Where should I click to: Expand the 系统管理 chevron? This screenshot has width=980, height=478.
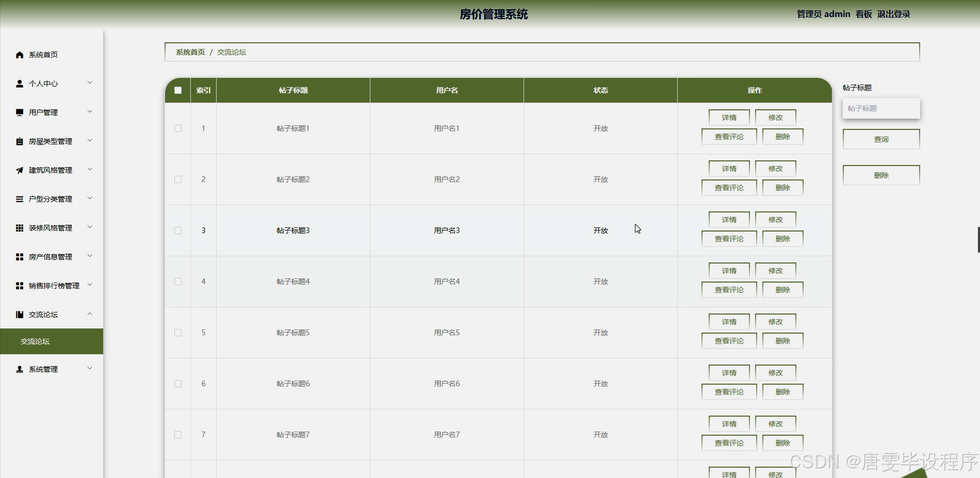90,368
